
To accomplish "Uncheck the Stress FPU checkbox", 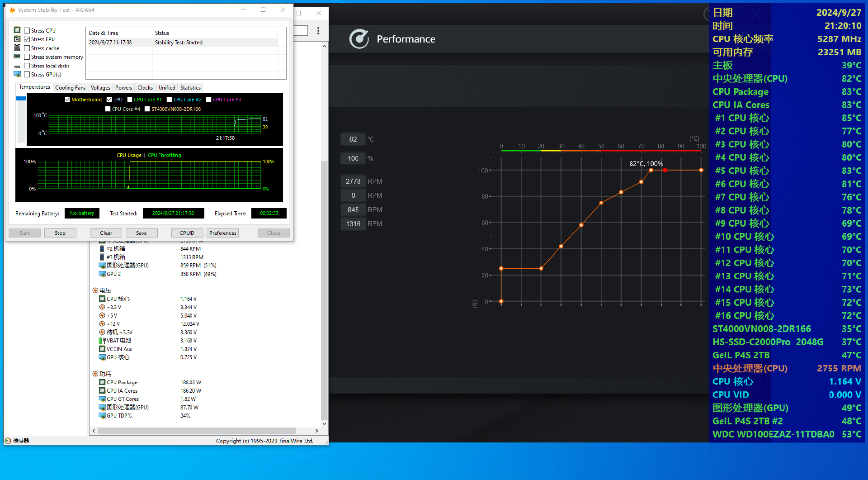I will [x=27, y=39].
